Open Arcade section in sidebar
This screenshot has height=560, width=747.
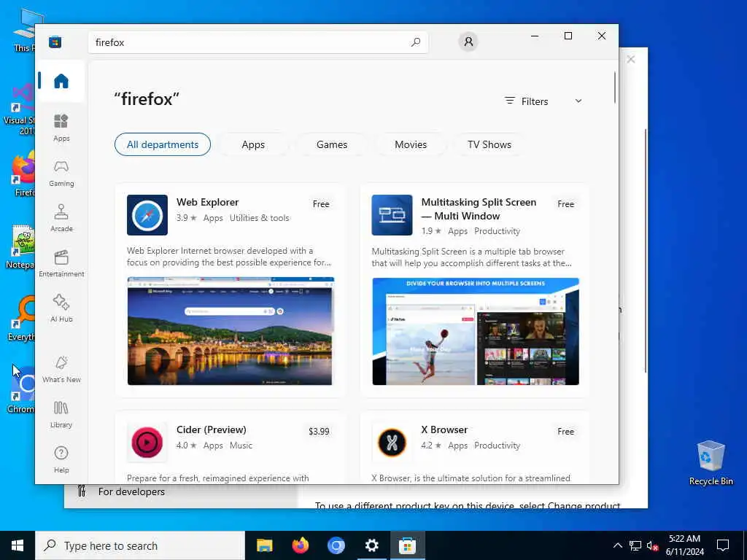tap(61, 218)
